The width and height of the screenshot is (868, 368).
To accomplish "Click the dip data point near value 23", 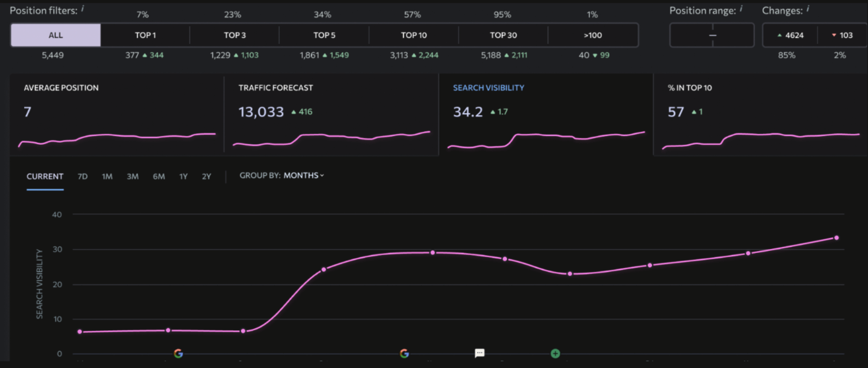I will click(570, 274).
